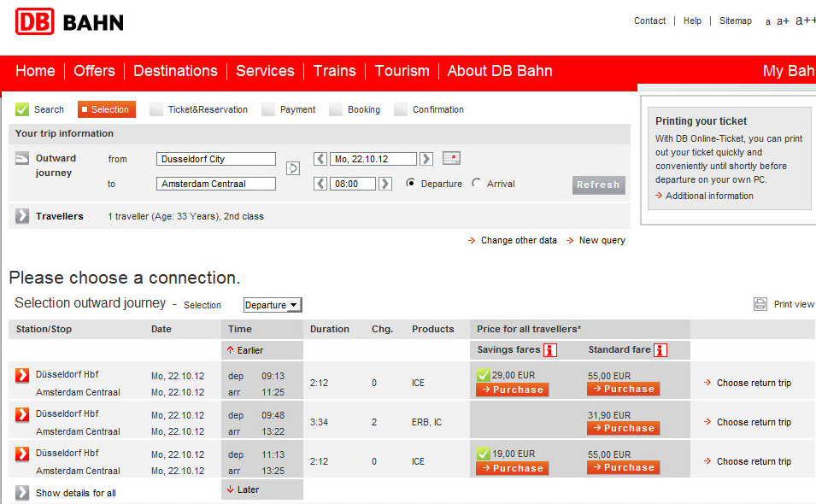The height and width of the screenshot is (504, 816).
Task: Set medium font size 'a+'
Action: (x=783, y=21)
